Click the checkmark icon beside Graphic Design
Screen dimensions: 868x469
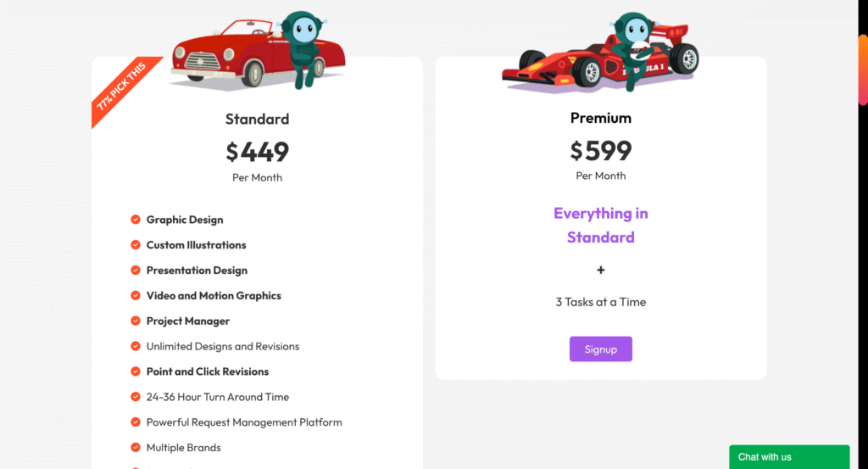[x=136, y=220]
